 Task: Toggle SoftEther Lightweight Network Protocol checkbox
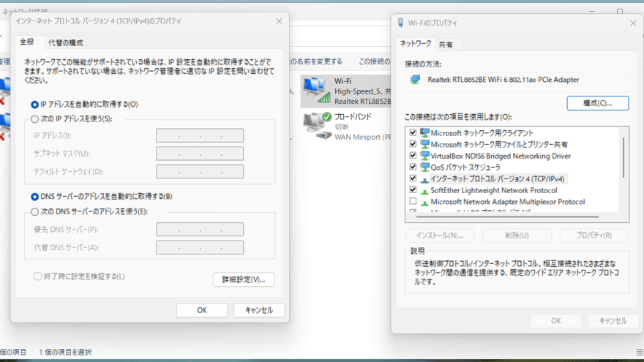coord(413,190)
